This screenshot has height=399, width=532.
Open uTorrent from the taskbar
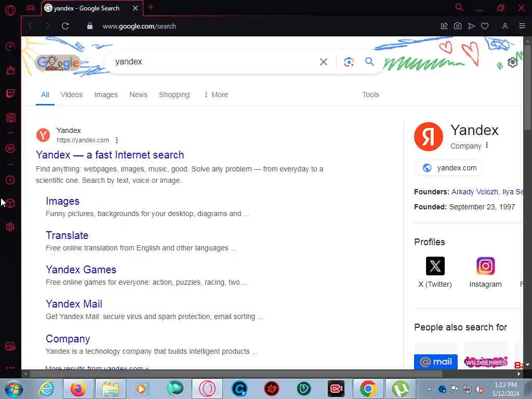click(401, 389)
